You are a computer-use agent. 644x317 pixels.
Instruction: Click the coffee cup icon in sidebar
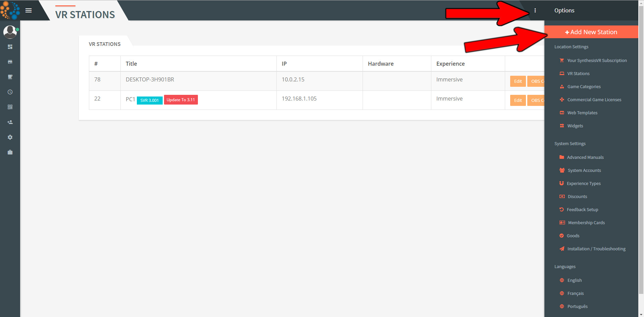[10, 77]
